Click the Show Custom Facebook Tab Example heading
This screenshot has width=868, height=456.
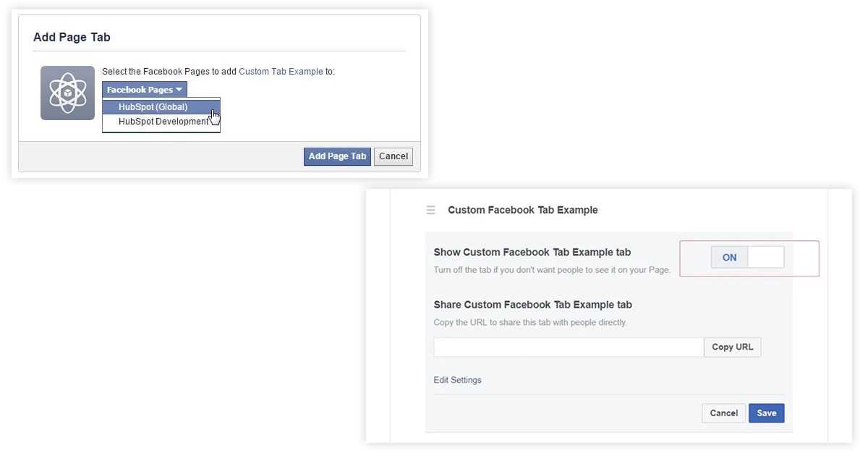pyautogui.click(x=532, y=253)
